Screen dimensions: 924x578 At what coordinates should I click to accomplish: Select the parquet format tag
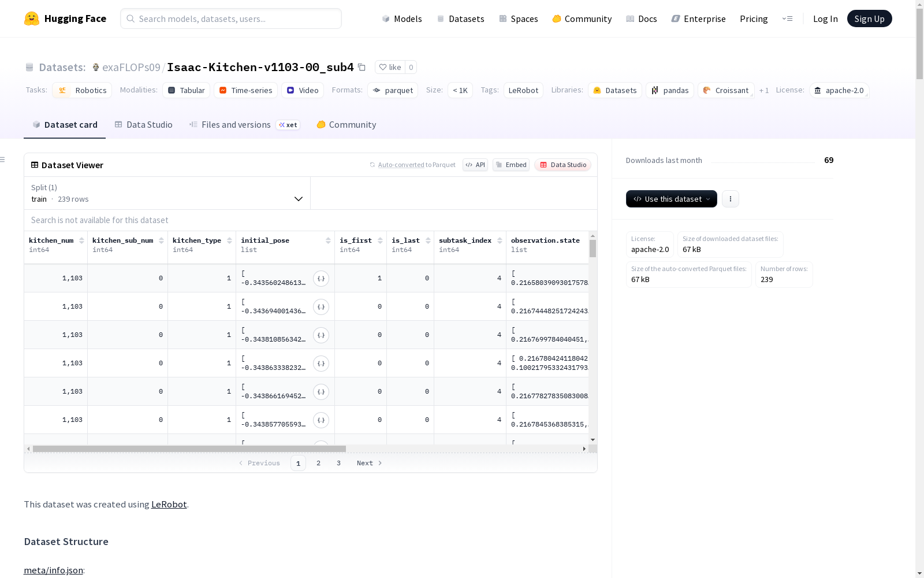click(x=393, y=90)
